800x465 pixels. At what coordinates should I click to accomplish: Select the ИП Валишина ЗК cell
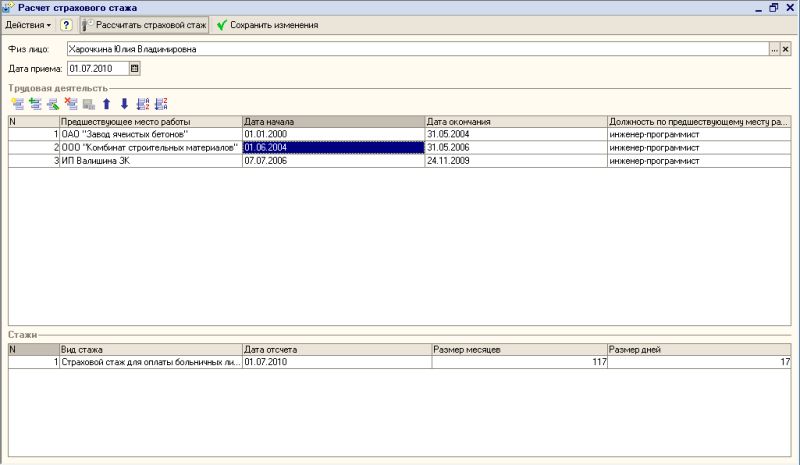[151, 161]
